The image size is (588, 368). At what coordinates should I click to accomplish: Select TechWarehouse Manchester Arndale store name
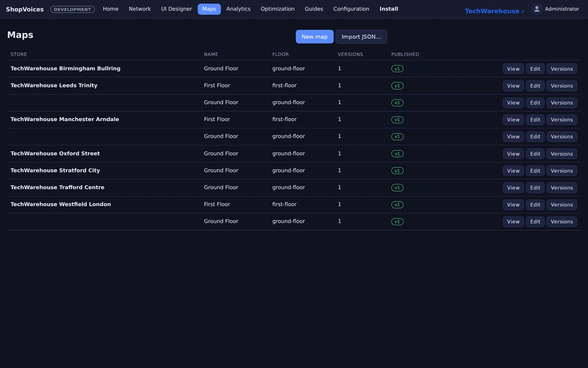65,119
